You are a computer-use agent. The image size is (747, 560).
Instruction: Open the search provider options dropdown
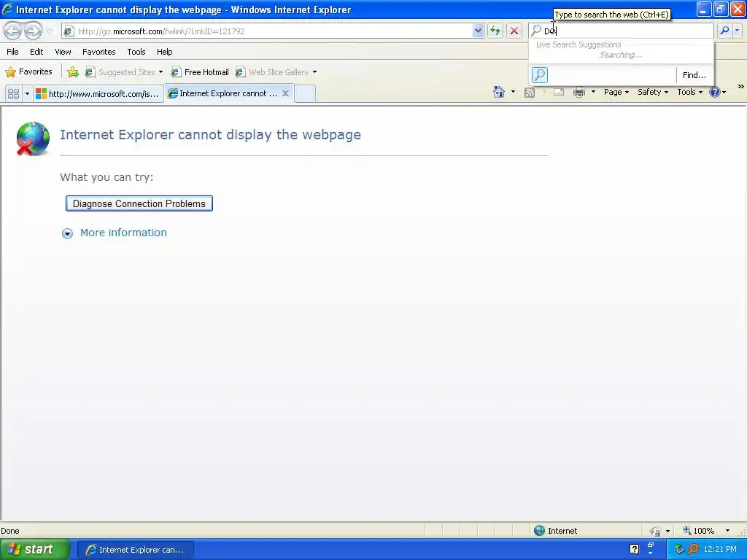click(x=737, y=31)
